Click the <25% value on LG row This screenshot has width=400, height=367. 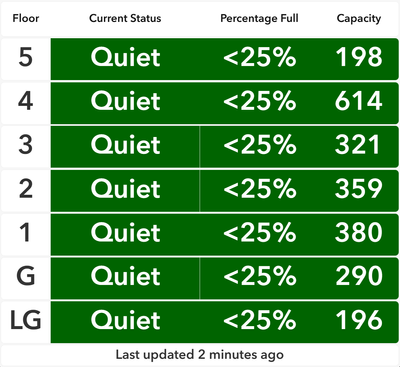(x=260, y=320)
